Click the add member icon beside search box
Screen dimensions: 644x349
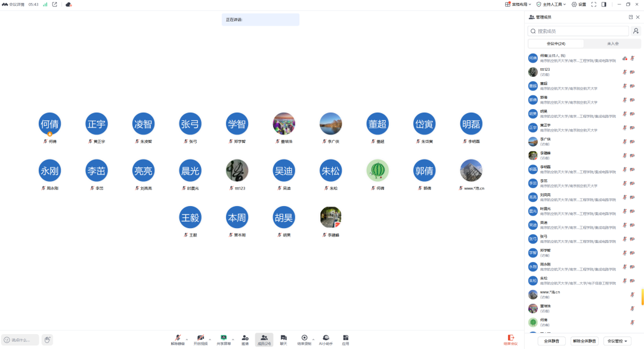(x=636, y=31)
